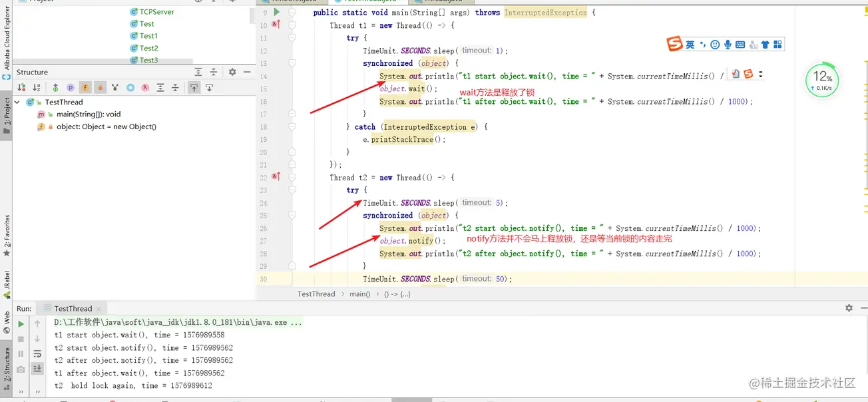This screenshot has height=402, width=868.
Task: Switch Sogou input language 英
Action: [x=690, y=45]
